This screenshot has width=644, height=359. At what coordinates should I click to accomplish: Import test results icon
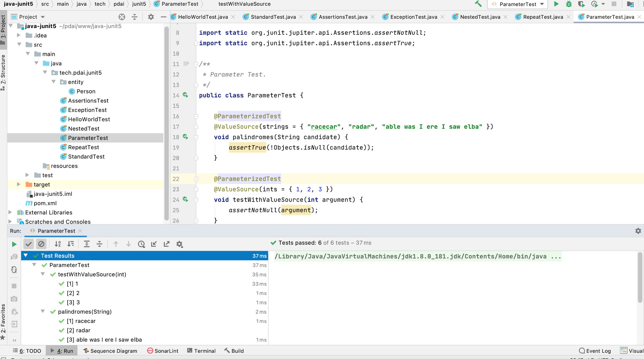[x=154, y=244]
